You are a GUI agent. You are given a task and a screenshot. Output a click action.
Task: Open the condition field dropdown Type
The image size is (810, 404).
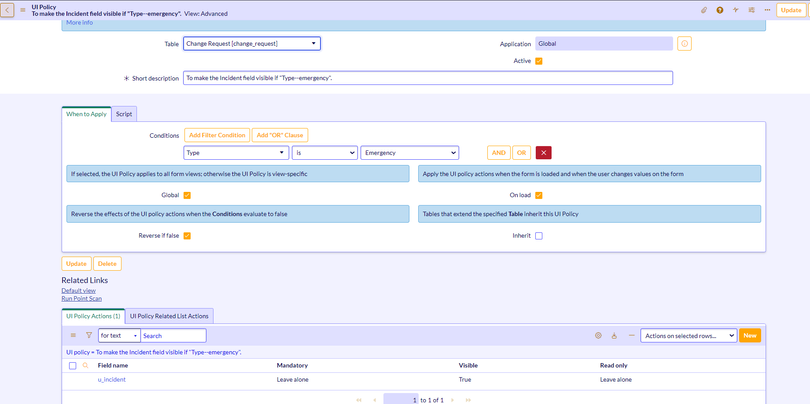(236, 153)
